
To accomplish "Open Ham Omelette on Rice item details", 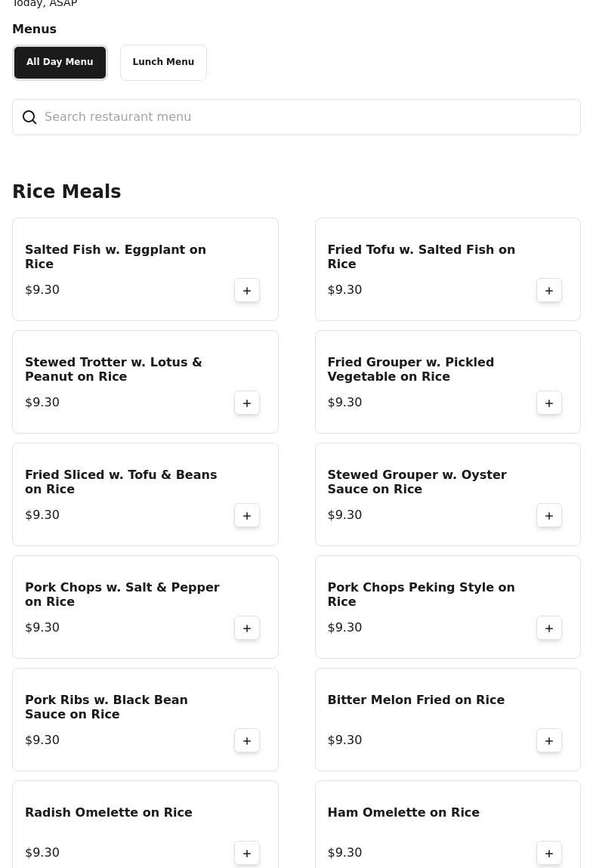I will pos(403,813).
